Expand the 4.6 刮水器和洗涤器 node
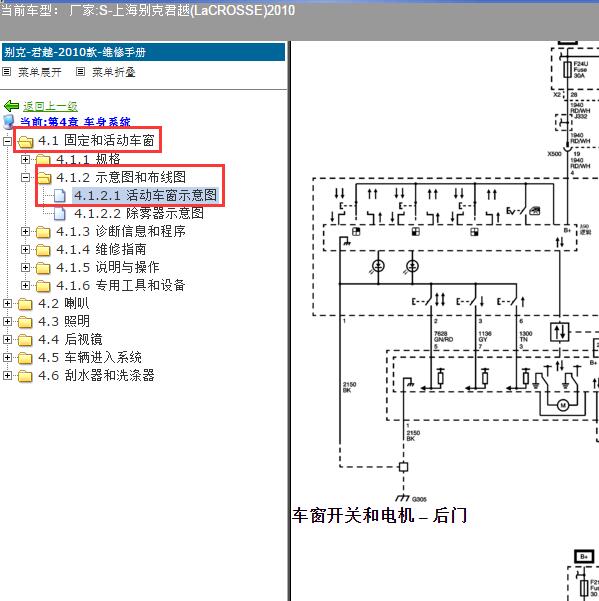This screenshot has height=601, width=599. pyautogui.click(x=7, y=376)
